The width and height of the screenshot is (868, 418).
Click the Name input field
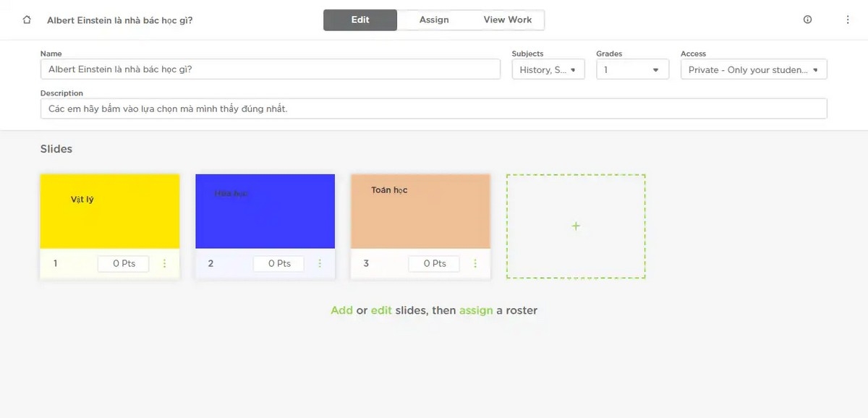271,69
